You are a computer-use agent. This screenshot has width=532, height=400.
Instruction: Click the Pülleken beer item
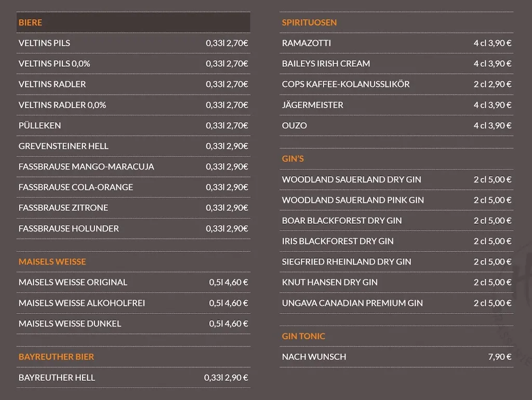[x=39, y=125]
